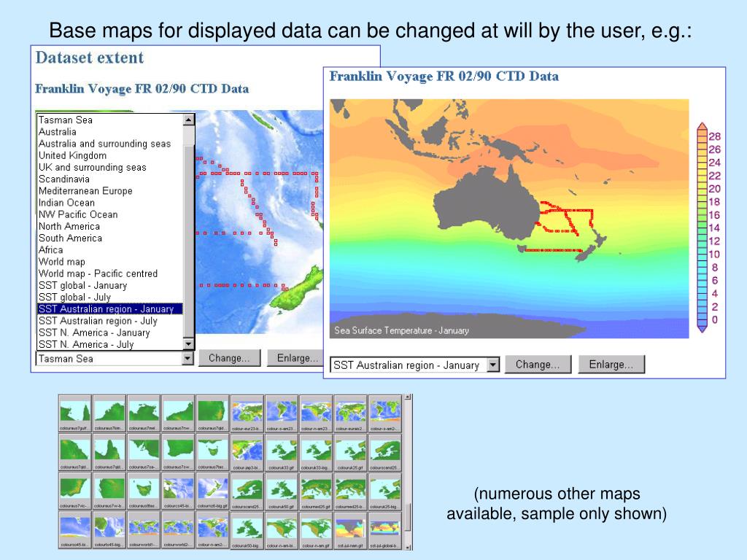Open the Tasman Sea base map dropdown
Viewport: 747px width, 560px height.
click(115, 359)
